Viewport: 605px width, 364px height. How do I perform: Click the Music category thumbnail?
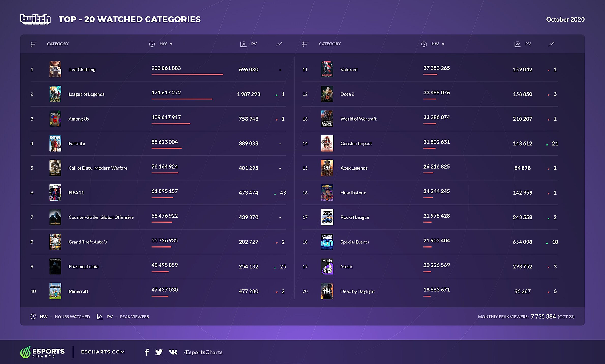click(327, 266)
